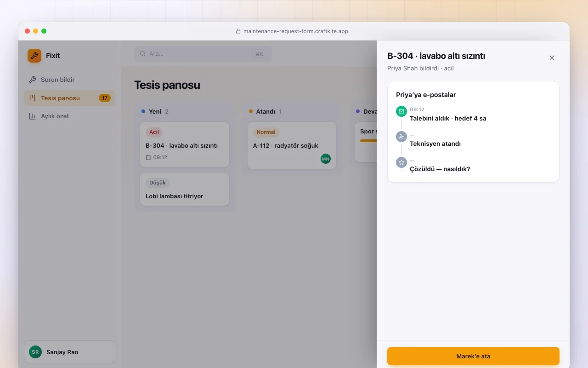
Task: Click the technician-assigned person icon
Action: pos(401,137)
